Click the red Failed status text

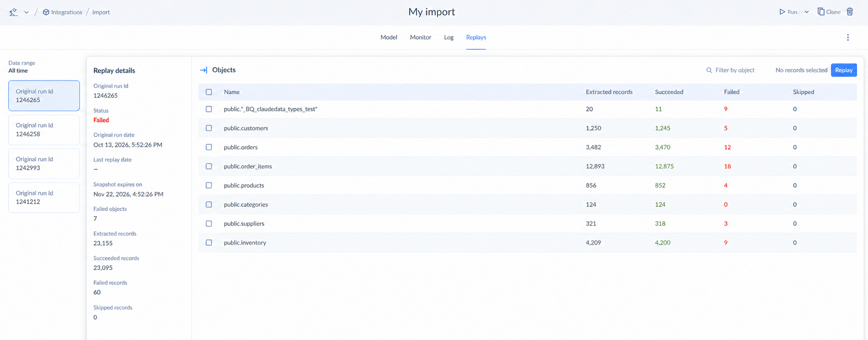coord(101,120)
